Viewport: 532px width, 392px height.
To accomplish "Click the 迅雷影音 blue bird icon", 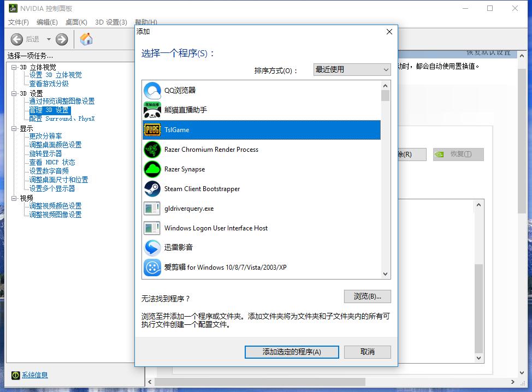I will pos(152,247).
